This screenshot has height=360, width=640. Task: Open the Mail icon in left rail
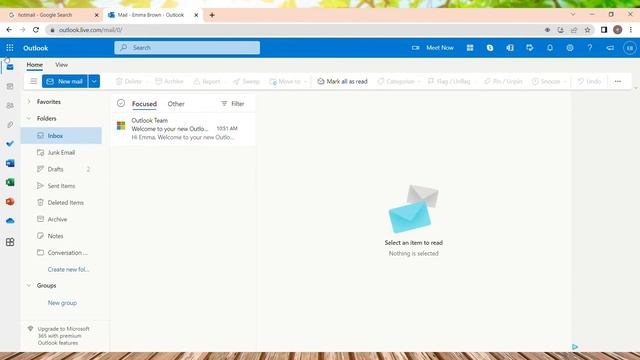[10, 67]
